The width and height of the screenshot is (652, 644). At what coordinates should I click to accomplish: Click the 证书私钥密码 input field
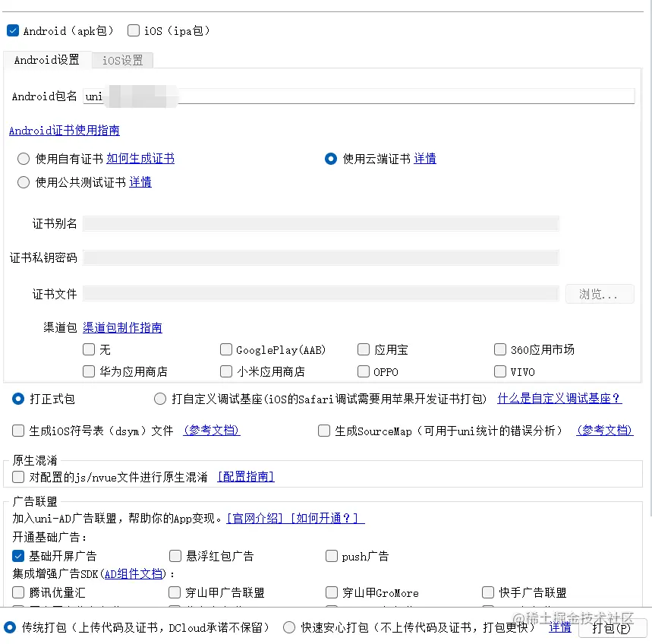(x=320, y=258)
